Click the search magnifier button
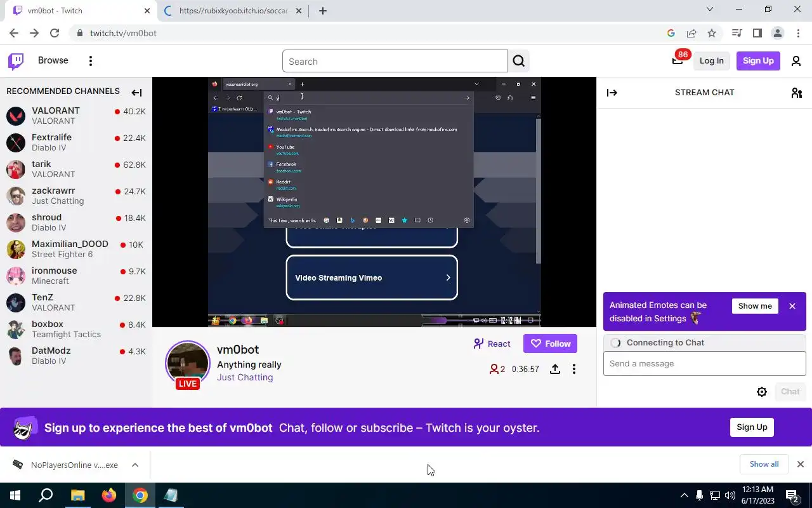The image size is (812, 508). 519,61
